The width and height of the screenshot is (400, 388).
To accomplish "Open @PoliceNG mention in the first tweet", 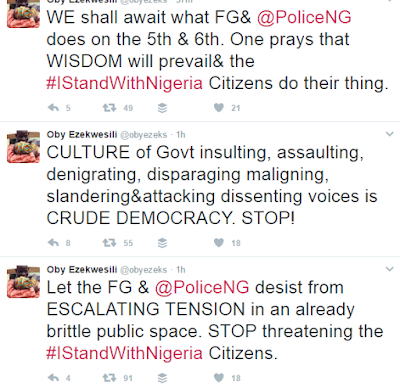I will point(304,17).
